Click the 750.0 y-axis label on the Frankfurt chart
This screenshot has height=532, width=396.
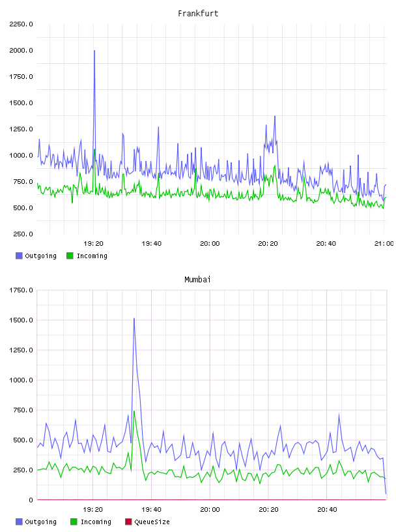tap(23, 181)
